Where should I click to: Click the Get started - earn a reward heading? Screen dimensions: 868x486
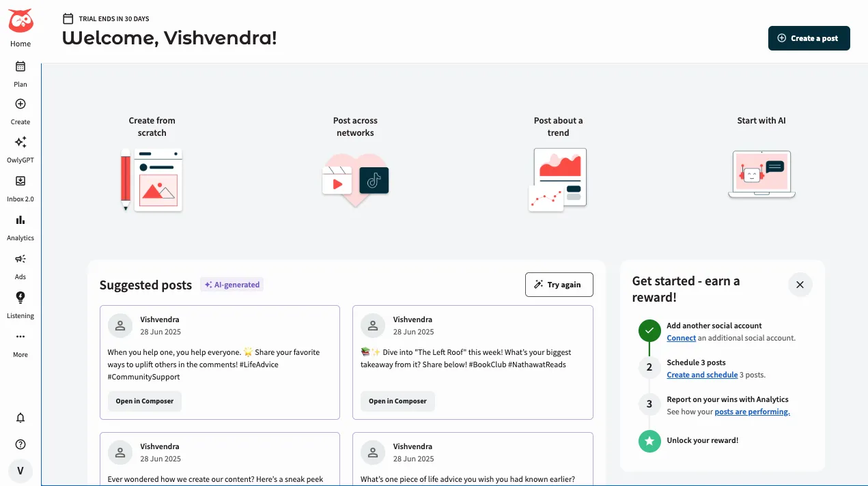[x=686, y=289]
